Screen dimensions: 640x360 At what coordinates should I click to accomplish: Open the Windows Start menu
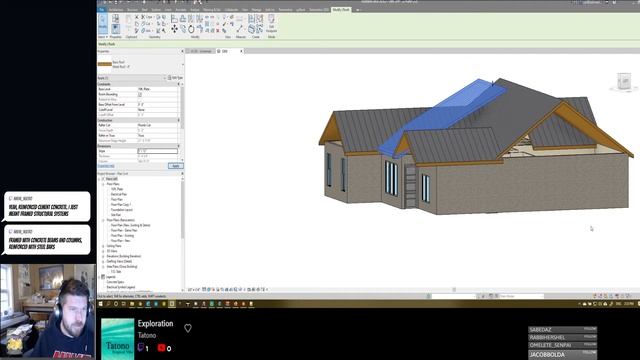pyautogui.click(x=101, y=304)
